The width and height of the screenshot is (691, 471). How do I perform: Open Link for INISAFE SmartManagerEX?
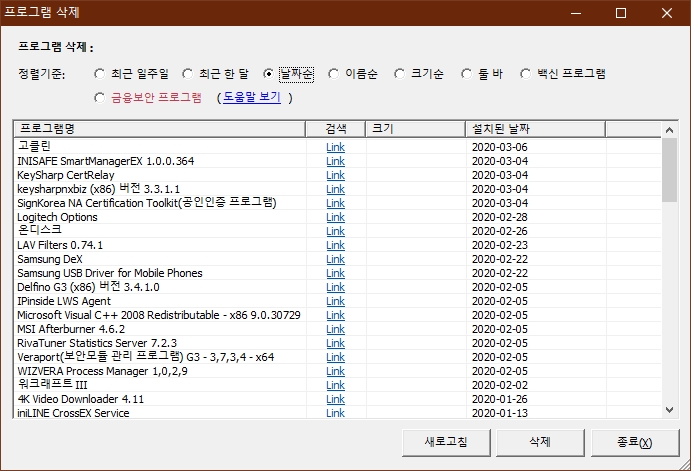pyautogui.click(x=335, y=161)
